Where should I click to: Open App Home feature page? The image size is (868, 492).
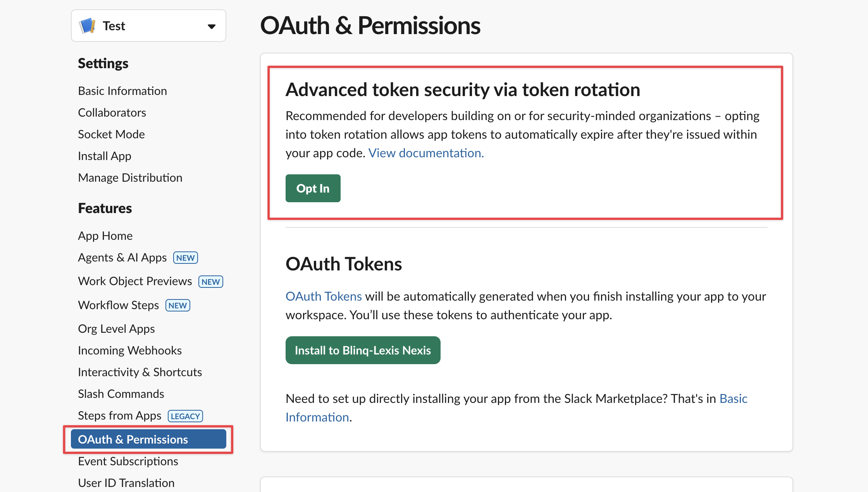pos(105,236)
